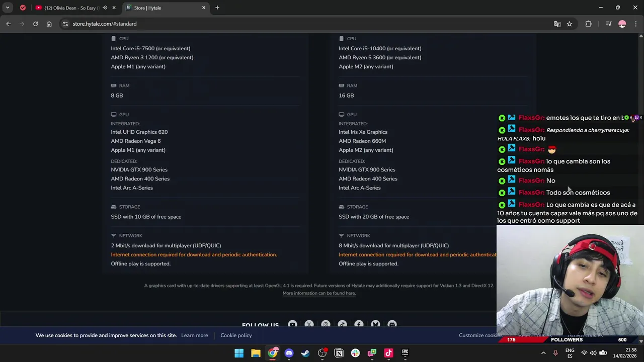The height and width of the screenshot is (362, 644).
Task: Mute the YouTube tab audio speaker icon
Action: [105, 8]
